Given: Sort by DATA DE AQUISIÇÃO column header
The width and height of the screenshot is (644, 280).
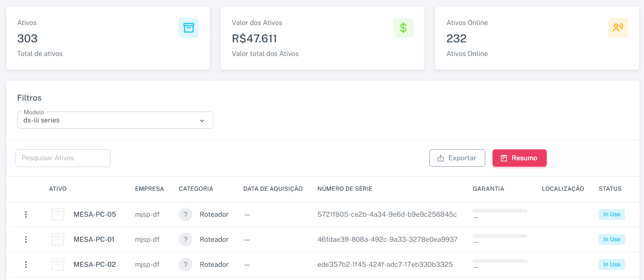Looking at the screenshot, I should pyautogui.click(x=273, y=189).
